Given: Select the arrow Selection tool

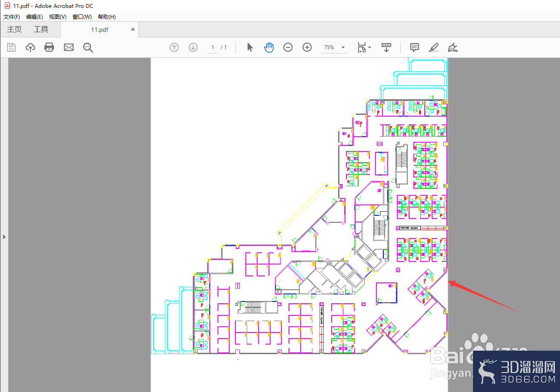Looking at the screenshot, I should point(250,47).
